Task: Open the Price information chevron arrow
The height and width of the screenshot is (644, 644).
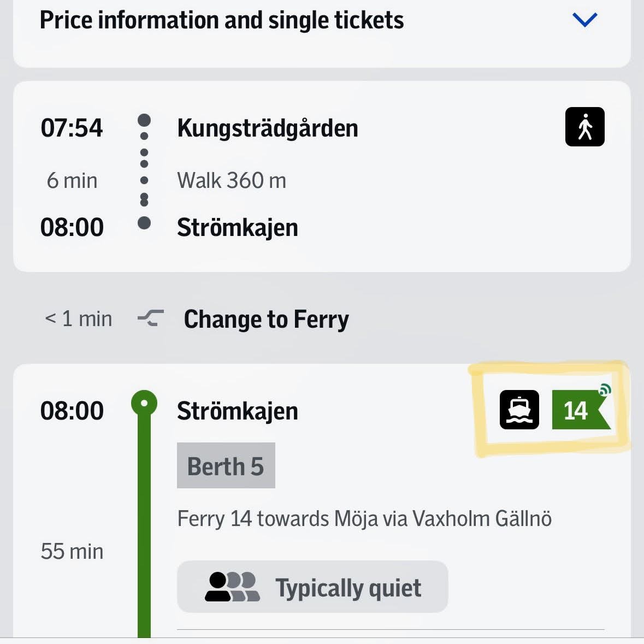Action: (x=584, y=20)
